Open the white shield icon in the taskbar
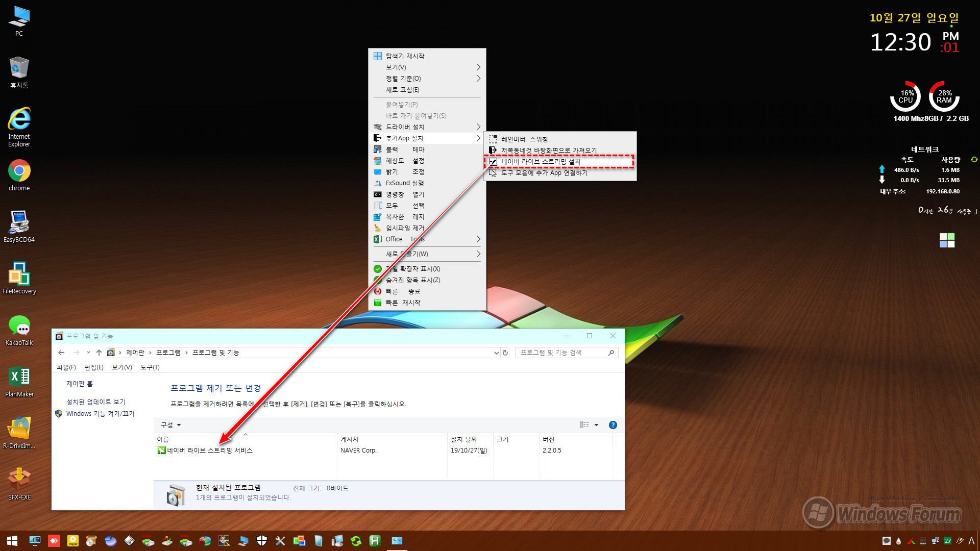The height and width of the screenshot is (551, 980). coord(261,541)
